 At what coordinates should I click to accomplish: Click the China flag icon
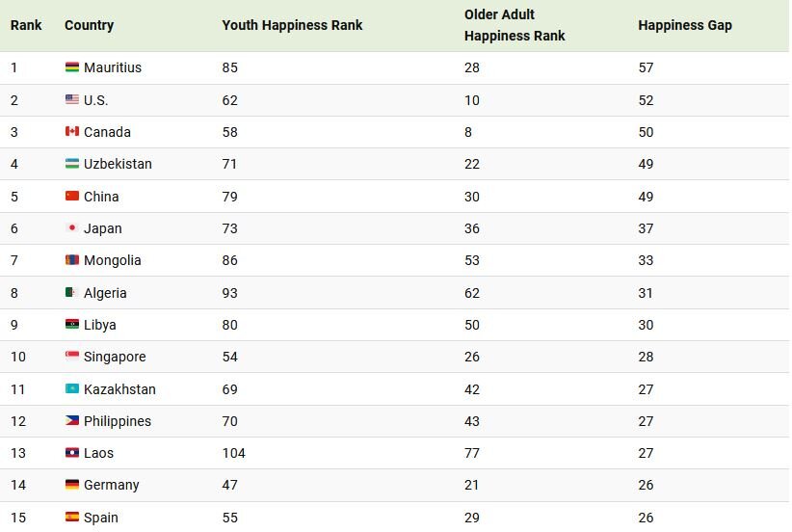click(x=72, y=196)
